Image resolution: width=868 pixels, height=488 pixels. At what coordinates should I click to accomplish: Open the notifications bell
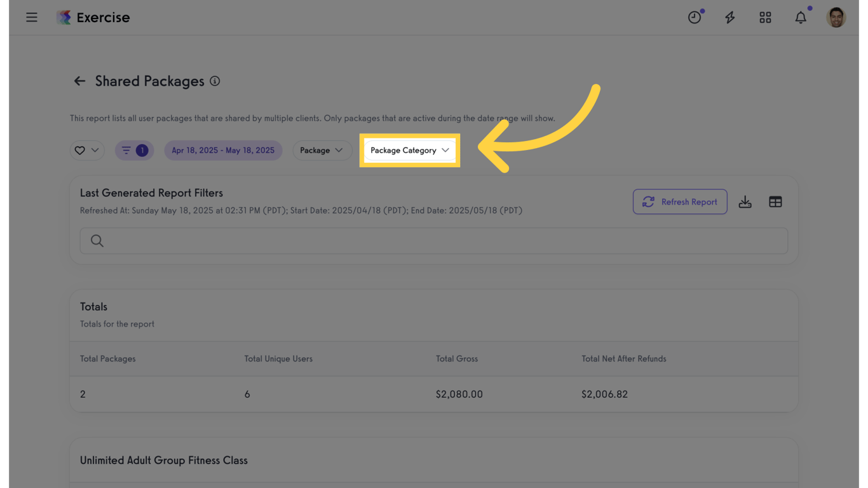pyautogui.click(x=801, y=17)
